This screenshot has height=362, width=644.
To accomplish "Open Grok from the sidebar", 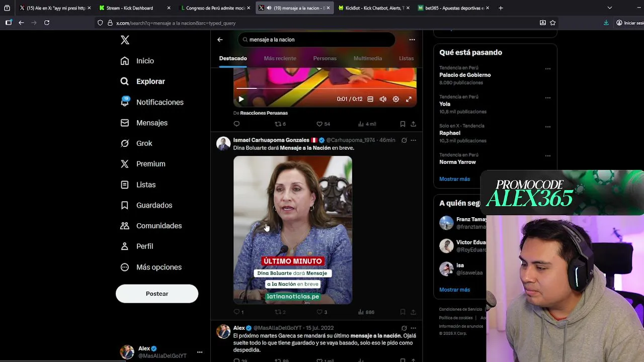I will pyautogui.click(x=136, y=143).
